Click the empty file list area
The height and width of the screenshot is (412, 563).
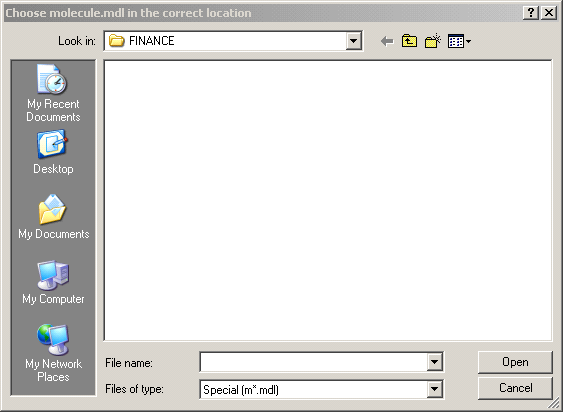click(x=328, y=200)
